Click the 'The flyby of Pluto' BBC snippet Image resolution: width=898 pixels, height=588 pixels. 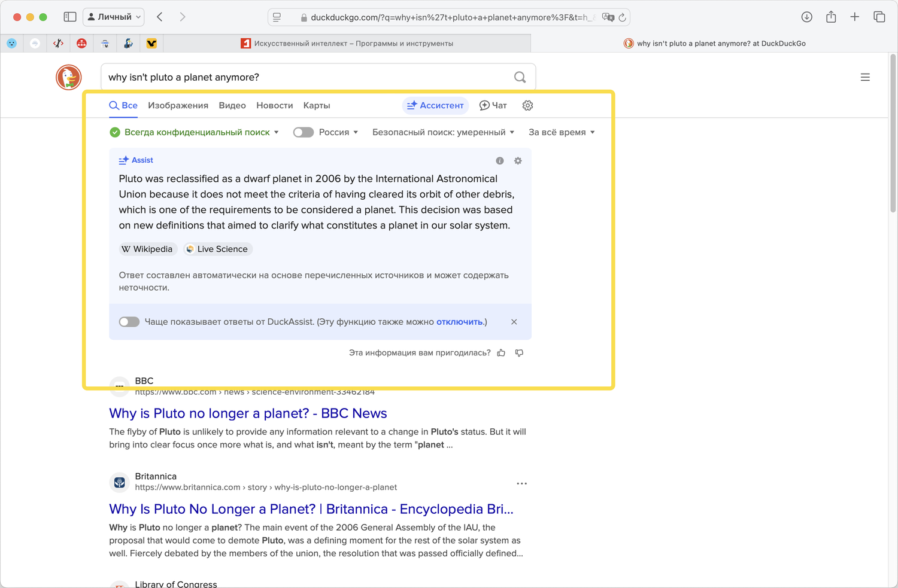(x=318, y=438)
